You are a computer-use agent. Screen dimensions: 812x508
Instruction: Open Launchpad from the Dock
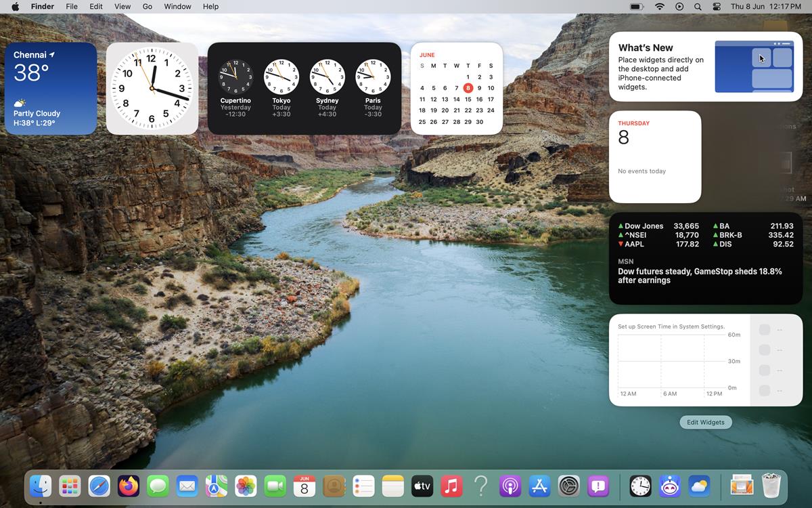[x=70, y=486]
